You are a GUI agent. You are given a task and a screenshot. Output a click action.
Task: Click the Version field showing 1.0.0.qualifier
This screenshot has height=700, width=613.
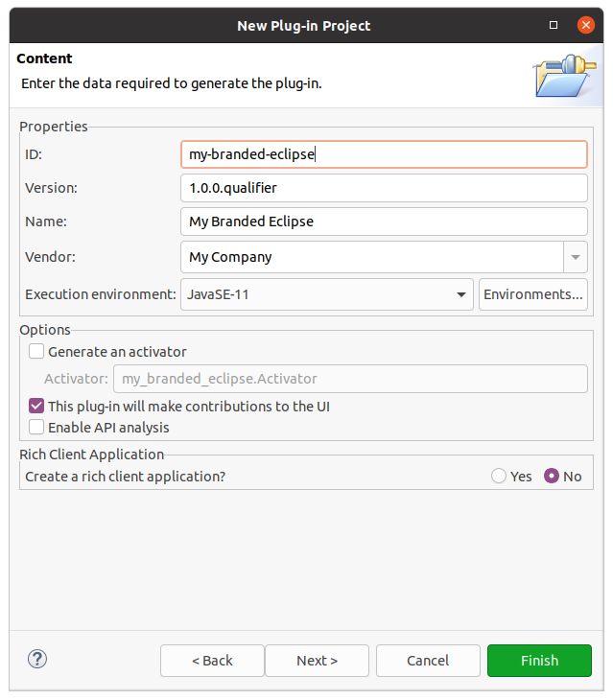click(384, 188)
